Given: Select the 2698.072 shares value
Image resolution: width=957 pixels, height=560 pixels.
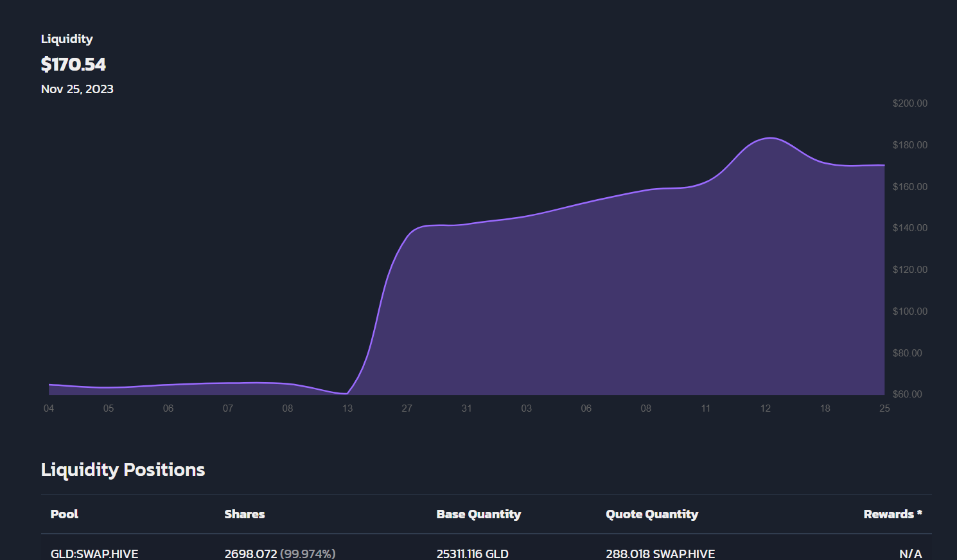Looking at the screenshot, I should coord(250,553).
